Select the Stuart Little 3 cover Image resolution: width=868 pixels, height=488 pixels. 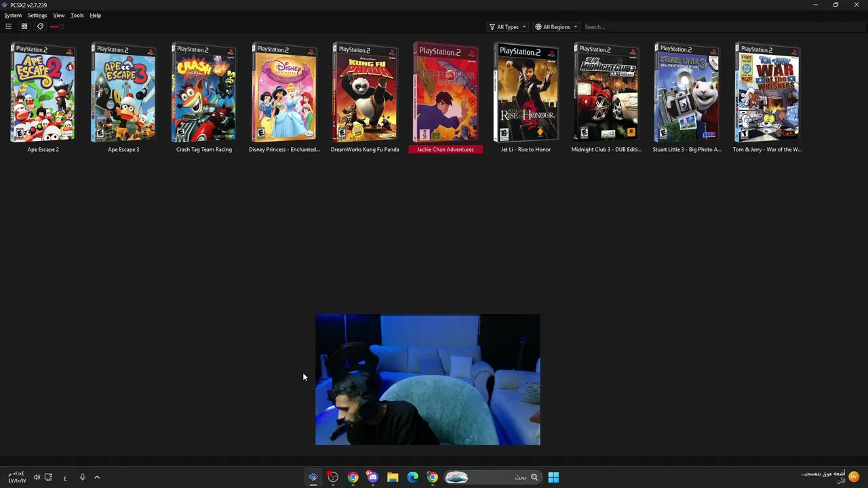tap(687, 94)
